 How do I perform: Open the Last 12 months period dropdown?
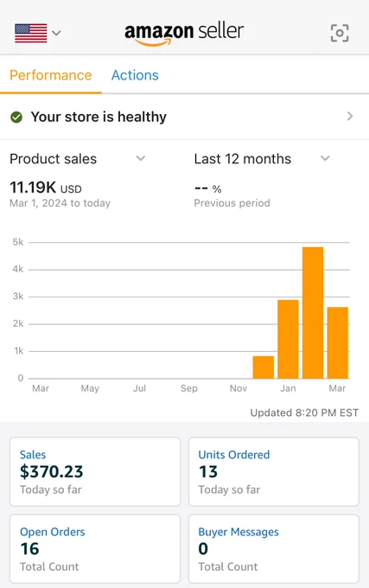click(x=325, y=158)
